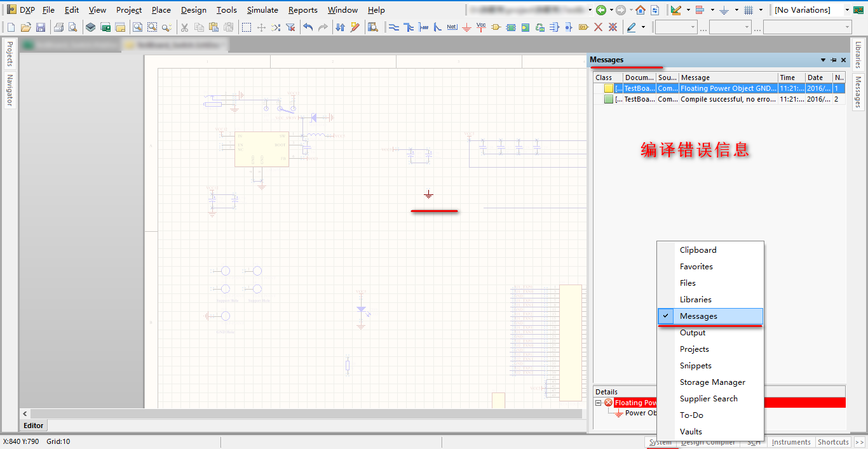Viewport: 868px width, 449px height.
Task: Open the No Variations dropdown
Action: tap(847, 10)
